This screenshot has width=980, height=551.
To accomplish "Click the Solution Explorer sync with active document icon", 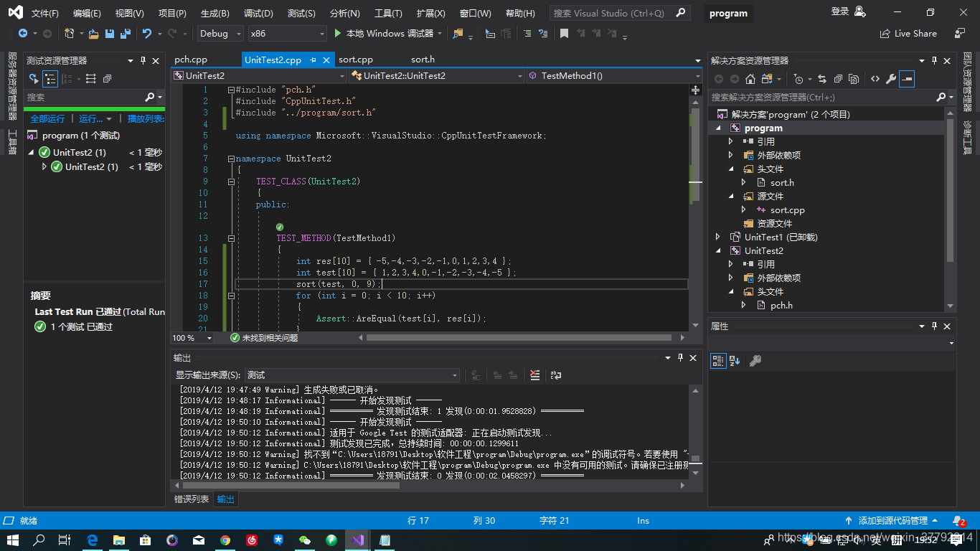I will [821, 79].
